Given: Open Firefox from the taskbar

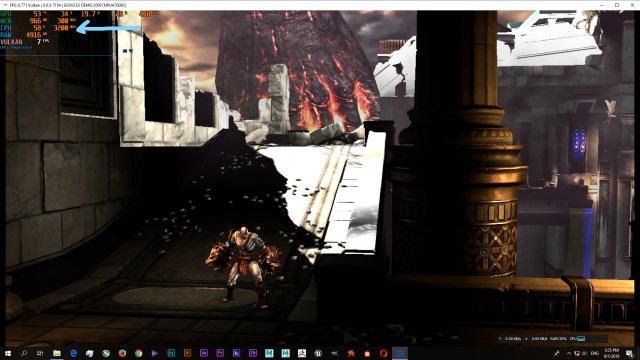Looking at the screenshot, I should click(122, 353).
